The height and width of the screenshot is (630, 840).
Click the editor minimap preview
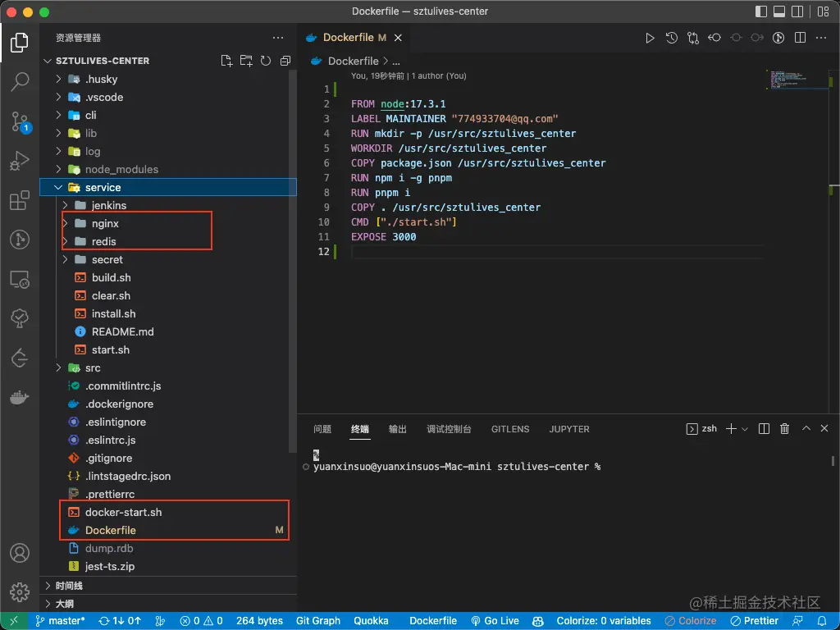pos(797,80)
